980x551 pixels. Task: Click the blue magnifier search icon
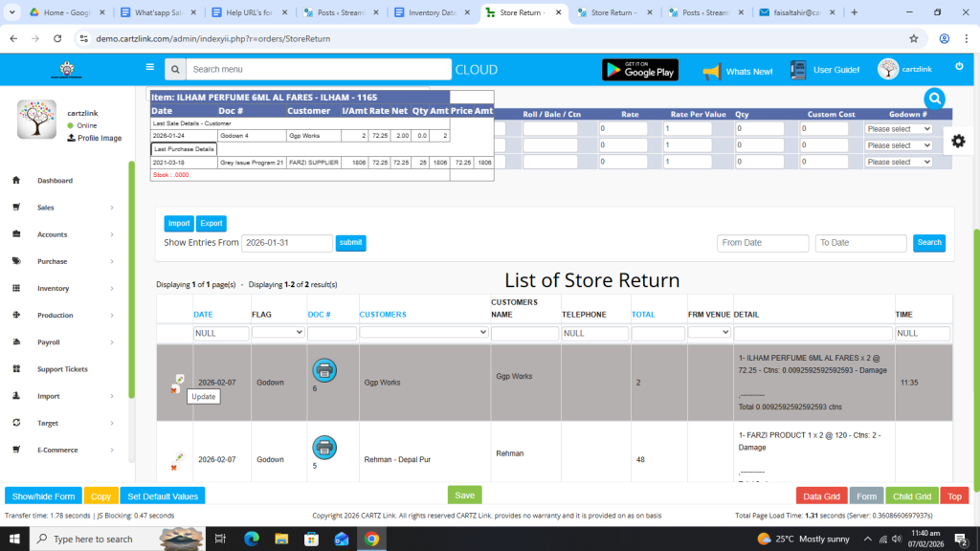click(x=934, y=99)
